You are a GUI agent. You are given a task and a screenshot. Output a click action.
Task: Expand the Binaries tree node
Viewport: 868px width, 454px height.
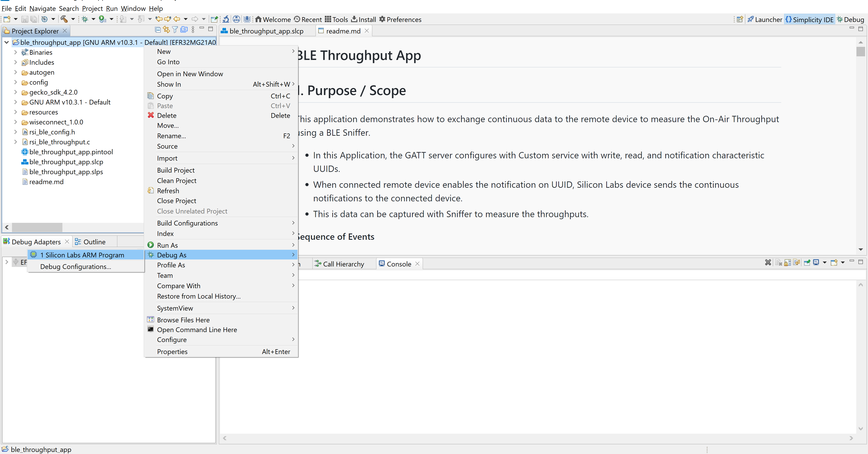16,52
